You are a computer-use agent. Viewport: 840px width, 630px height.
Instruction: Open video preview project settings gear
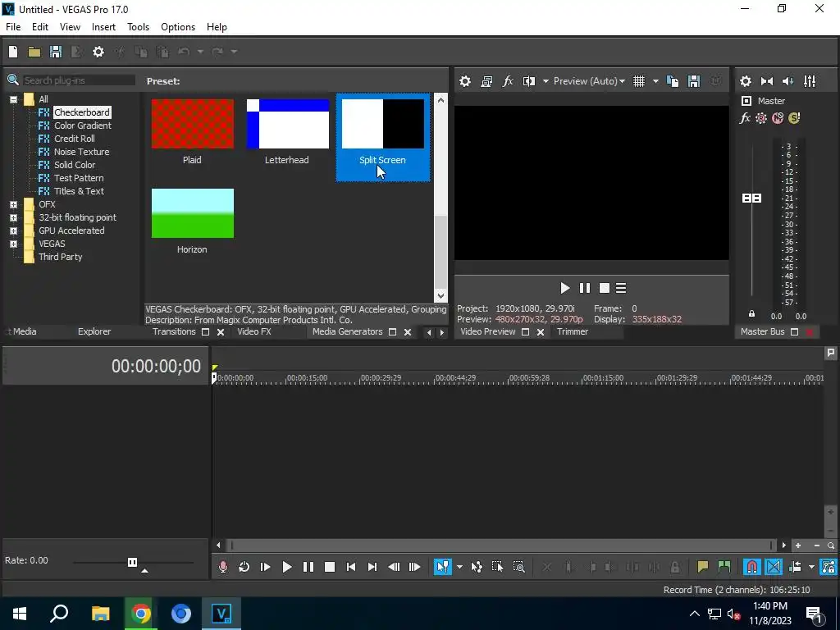(465, 81)
